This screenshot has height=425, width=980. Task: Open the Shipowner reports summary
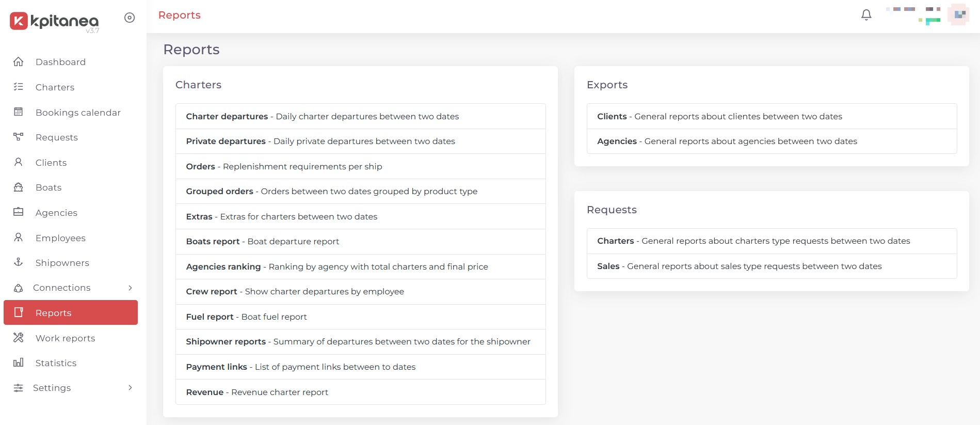tap(361, 342)
